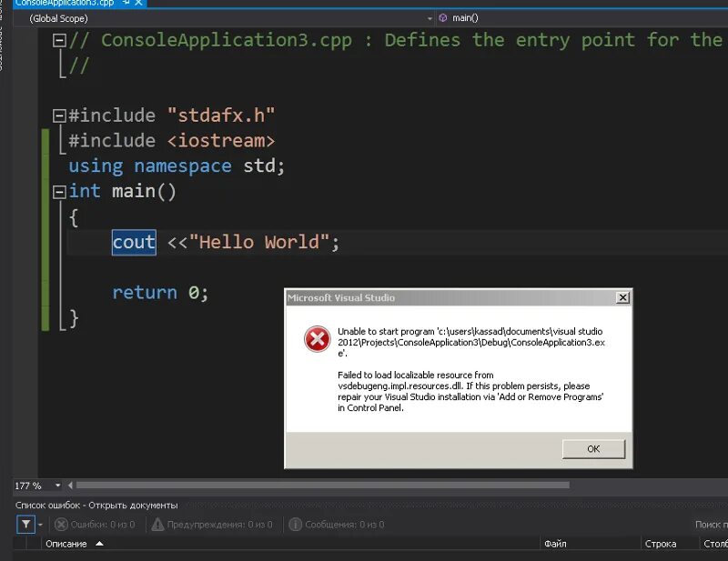728x561 pixels.
Task: Click the <iostream> include text
Action: pyautogui.click(x=221, y=141)
